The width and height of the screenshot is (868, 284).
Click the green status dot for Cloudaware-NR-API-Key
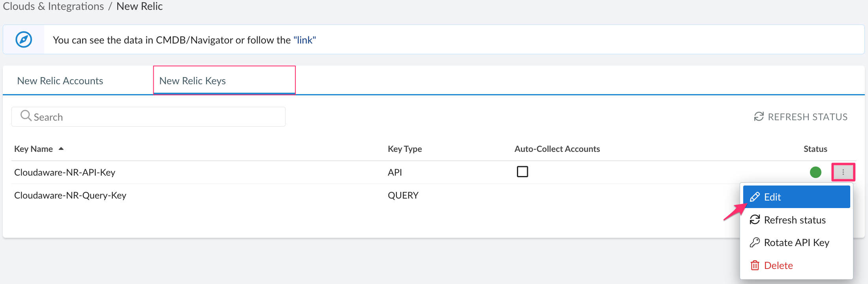(x=815, y=172)
